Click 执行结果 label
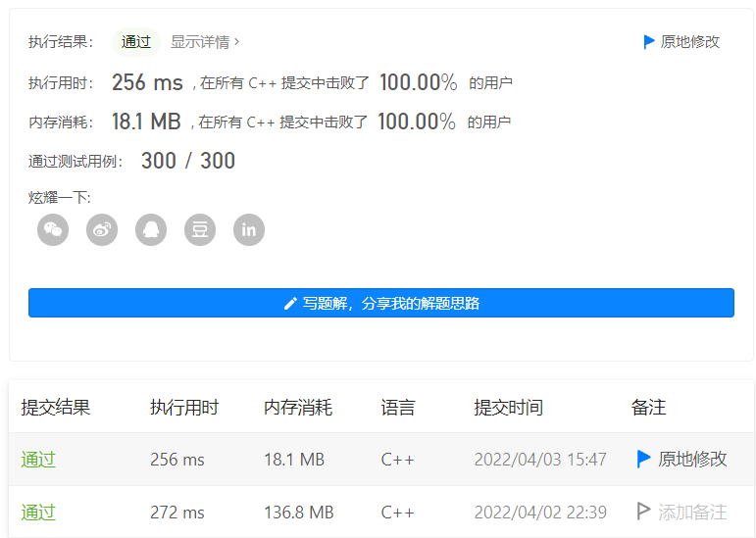 (x=61, y=42)
